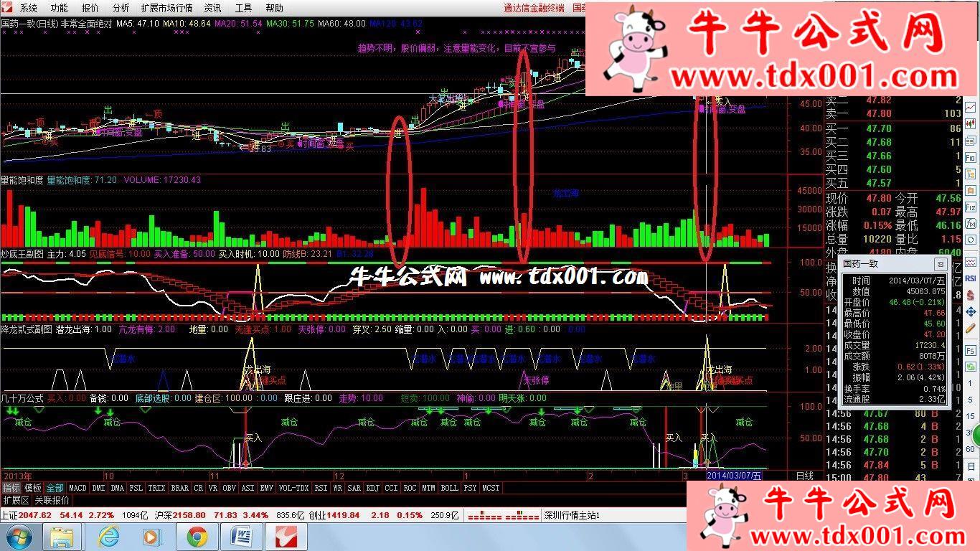
Task: Click the 关联报价 button
Action: (x=52, y=500)
